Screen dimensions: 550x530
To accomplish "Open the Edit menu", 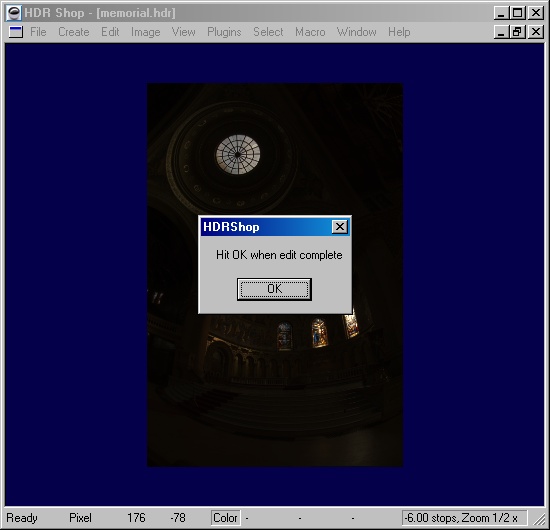I will [x=110, y=32].
